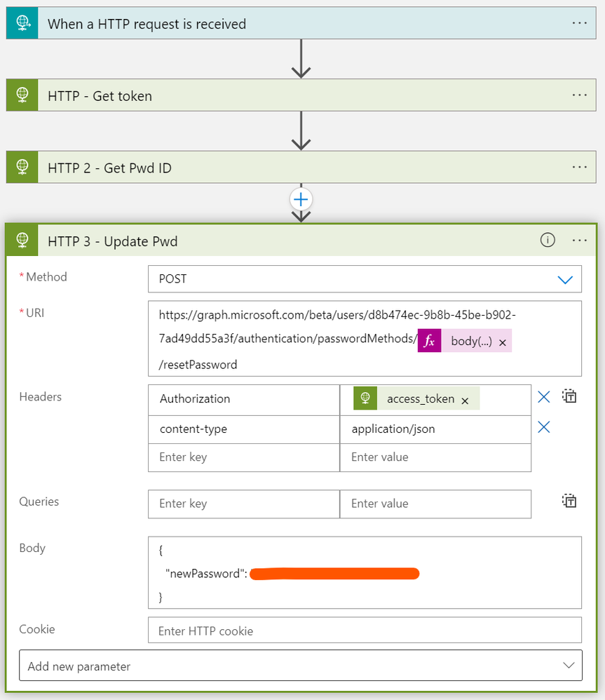Click the Enter HTTP cookie field

365,631
